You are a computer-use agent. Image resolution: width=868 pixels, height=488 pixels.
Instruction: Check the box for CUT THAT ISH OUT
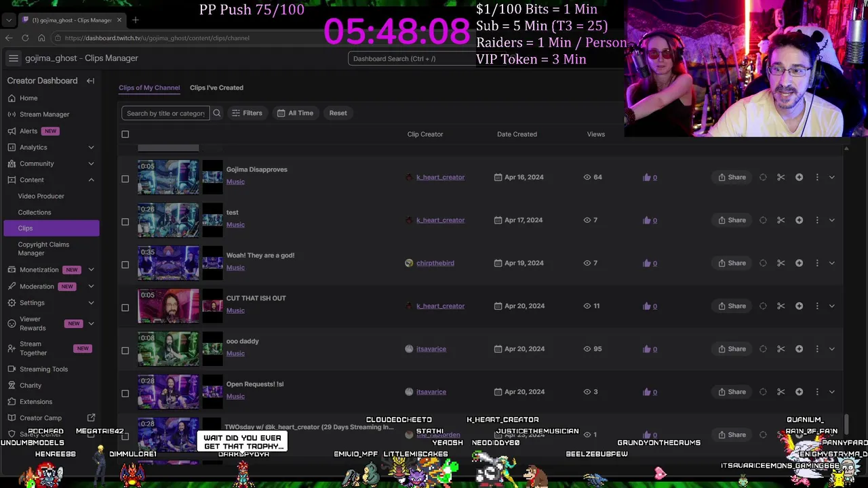[x=125, y=308]
